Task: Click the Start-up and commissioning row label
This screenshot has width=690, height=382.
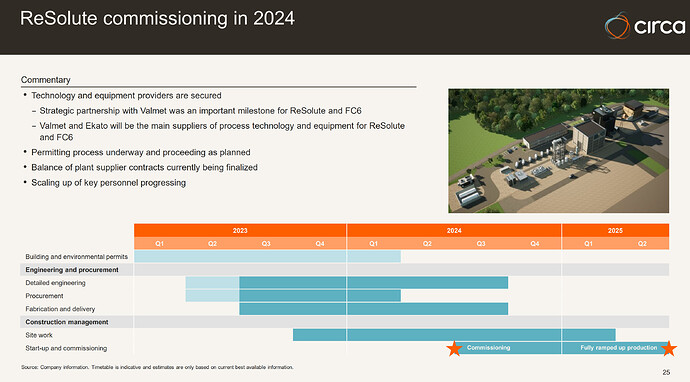Action: coord(66,348)
